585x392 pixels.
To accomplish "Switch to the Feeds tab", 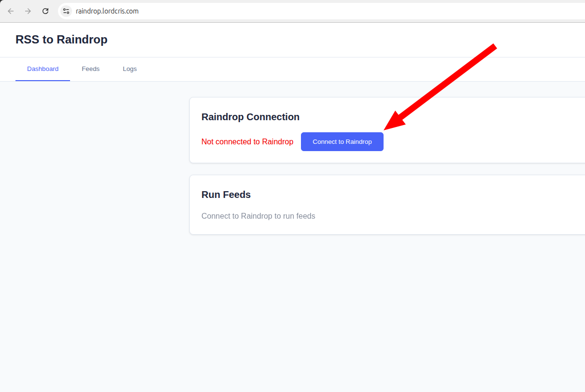I will (x=90, y=69).
